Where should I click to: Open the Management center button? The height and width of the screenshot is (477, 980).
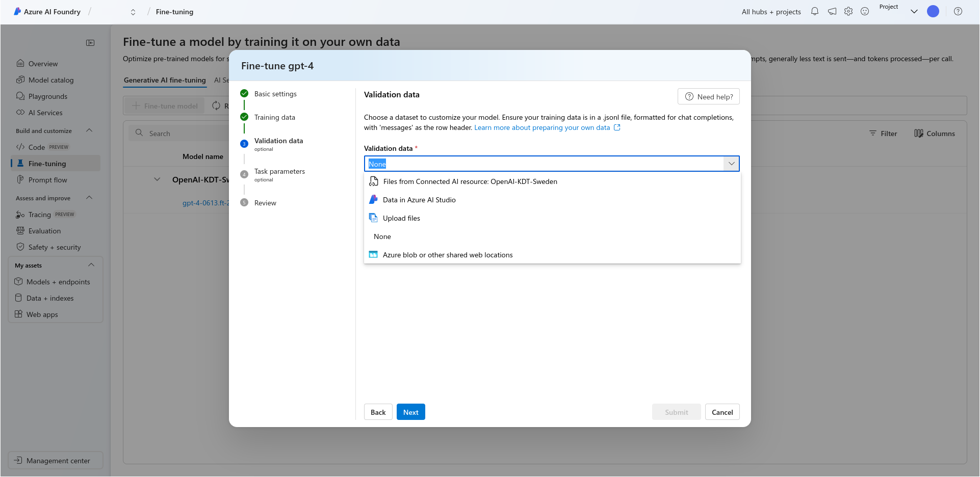click(56, 461)
